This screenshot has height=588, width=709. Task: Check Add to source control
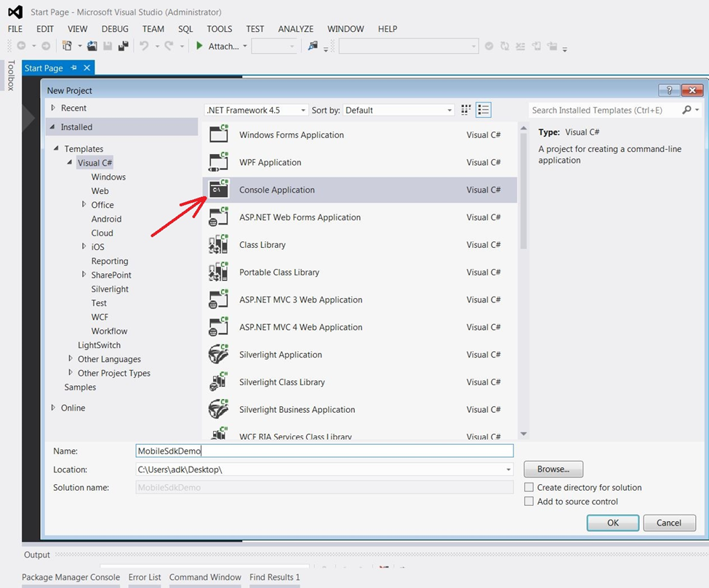pyautogui.click(x=529, y=501)
